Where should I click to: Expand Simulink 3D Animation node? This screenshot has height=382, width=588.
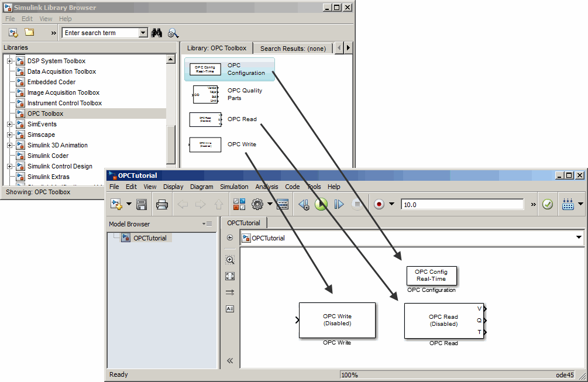pos(10,145)
